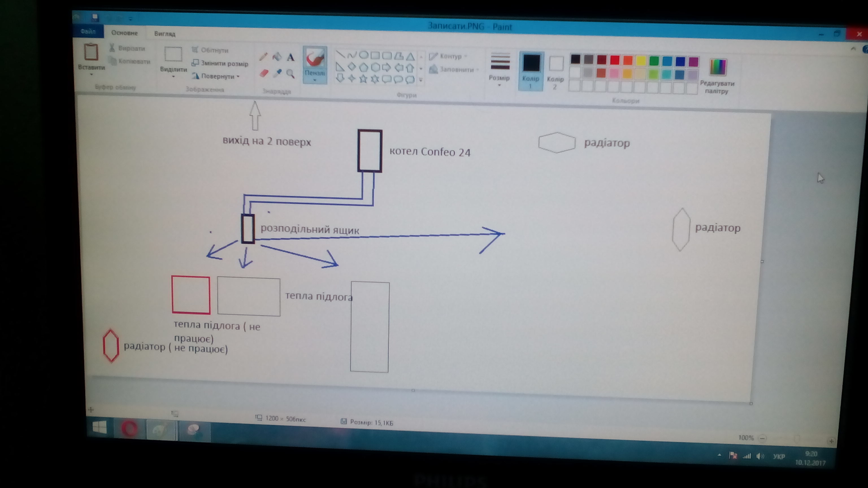Pick the Rounded rectangle shape
Image resolution: width=868 pixels, height=488 pixels.
coord(387,55)
